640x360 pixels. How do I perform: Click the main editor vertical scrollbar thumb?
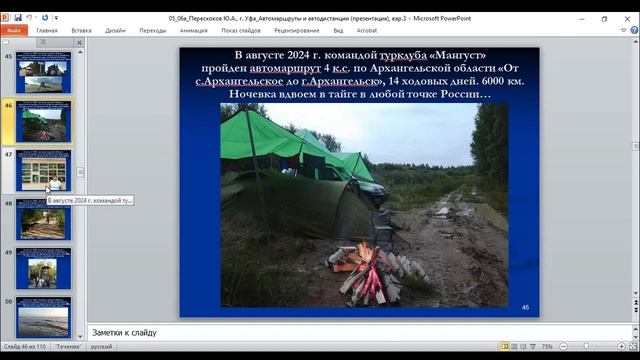(x=636, y=146)
